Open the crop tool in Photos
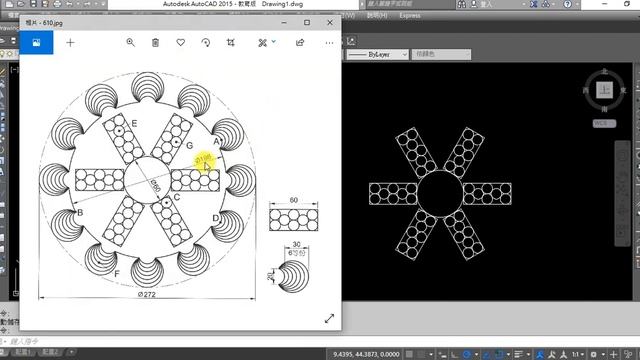640x360 pixels. point(231,42)
